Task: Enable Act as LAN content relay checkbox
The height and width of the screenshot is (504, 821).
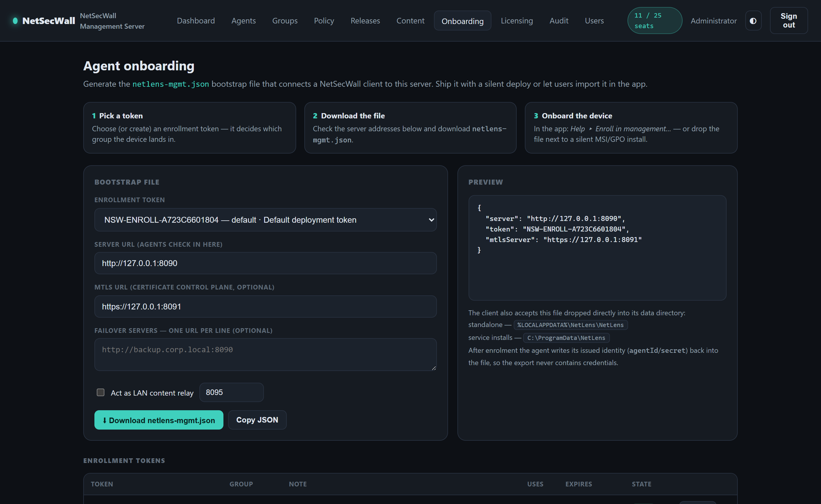Action: tap(100, 392)
